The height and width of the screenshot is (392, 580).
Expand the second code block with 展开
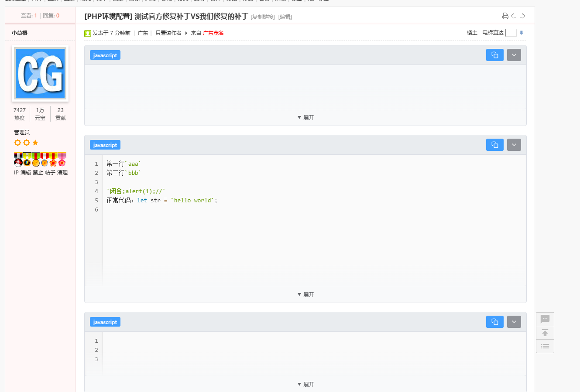coord(305,295)
